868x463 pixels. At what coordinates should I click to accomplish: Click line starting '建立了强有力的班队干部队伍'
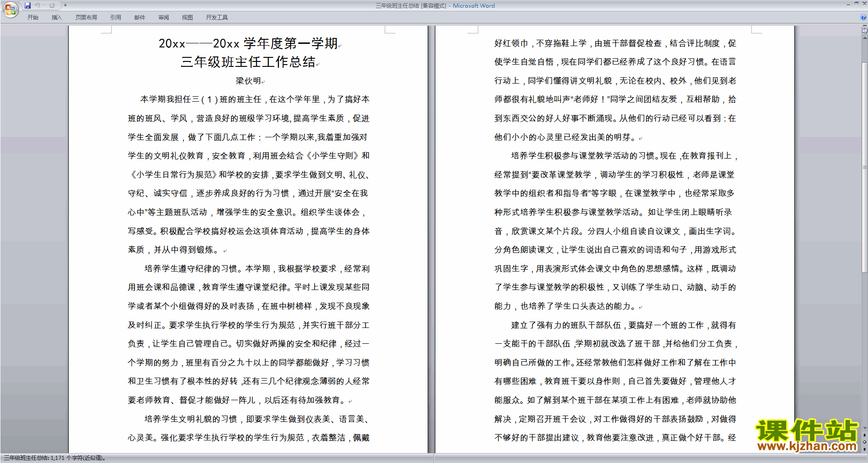(623, 325)
